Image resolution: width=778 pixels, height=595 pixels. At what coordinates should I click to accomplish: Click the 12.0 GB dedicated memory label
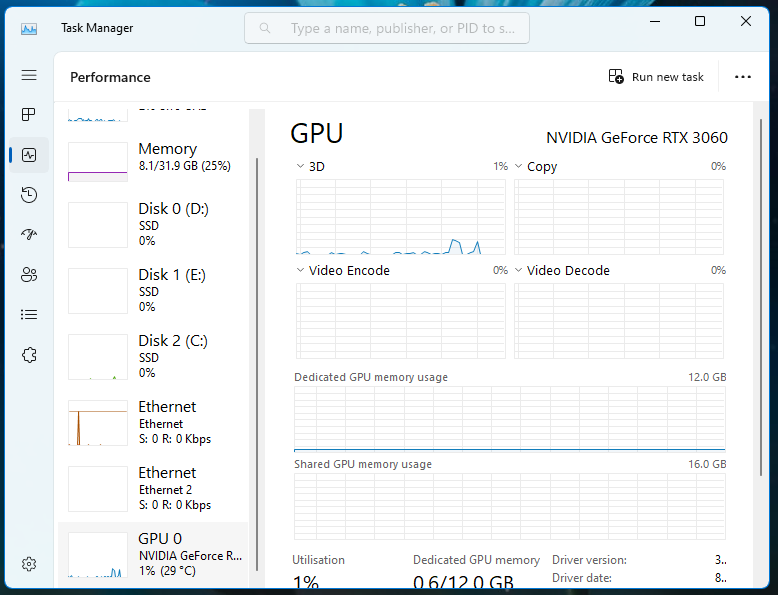click(707, 377)
